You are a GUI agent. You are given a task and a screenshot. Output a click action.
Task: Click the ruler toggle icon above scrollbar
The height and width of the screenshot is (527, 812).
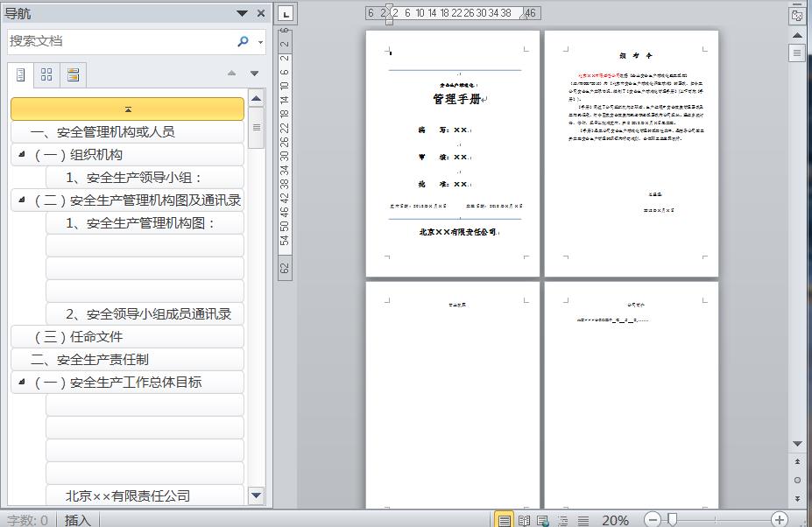click(797, 15)
